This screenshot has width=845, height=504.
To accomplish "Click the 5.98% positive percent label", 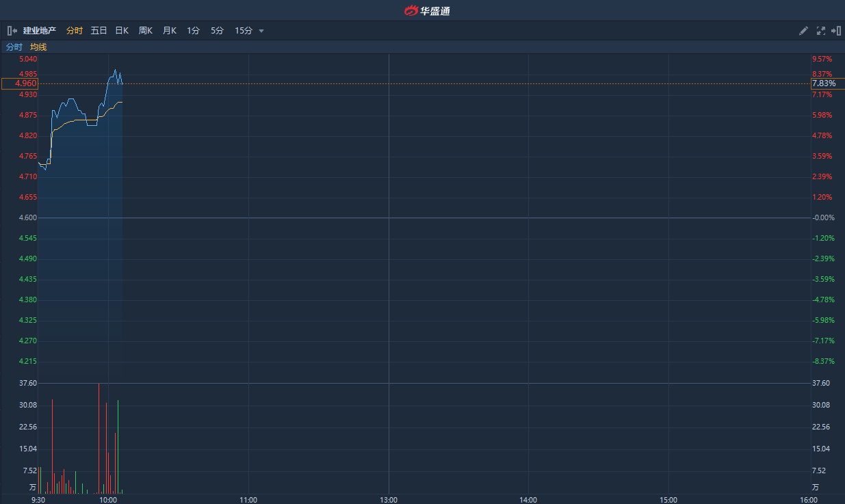I will pos(822,115).
